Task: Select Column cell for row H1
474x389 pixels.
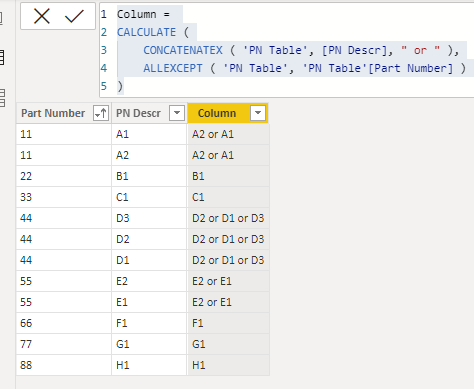Action: point(228,365)
